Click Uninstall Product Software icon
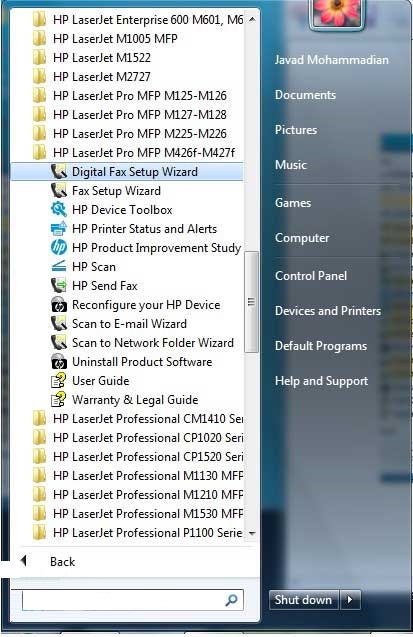The width and height of the screenshot is (413, 637). click(x=59, y=362)
